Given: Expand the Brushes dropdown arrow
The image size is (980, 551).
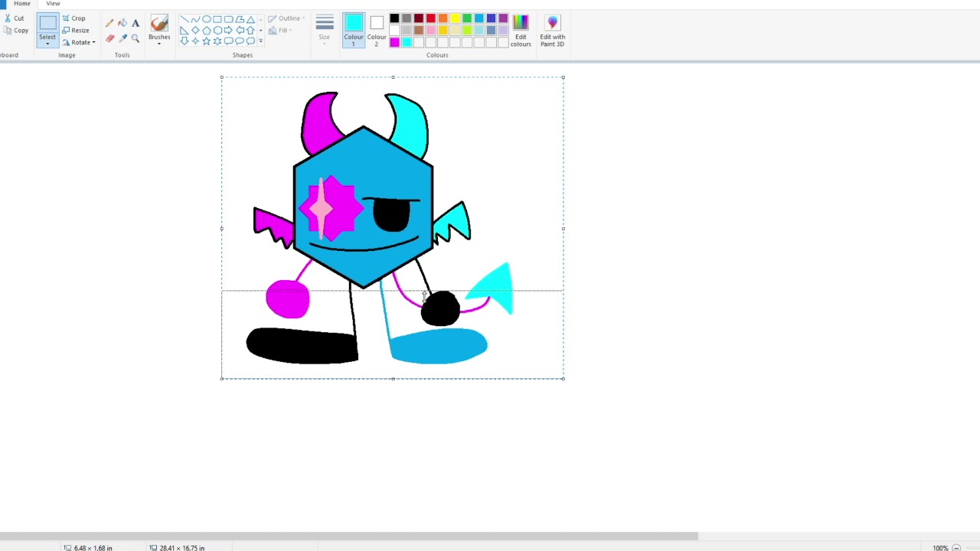Looking at the screenshot, I should click(x=159, y=43).
